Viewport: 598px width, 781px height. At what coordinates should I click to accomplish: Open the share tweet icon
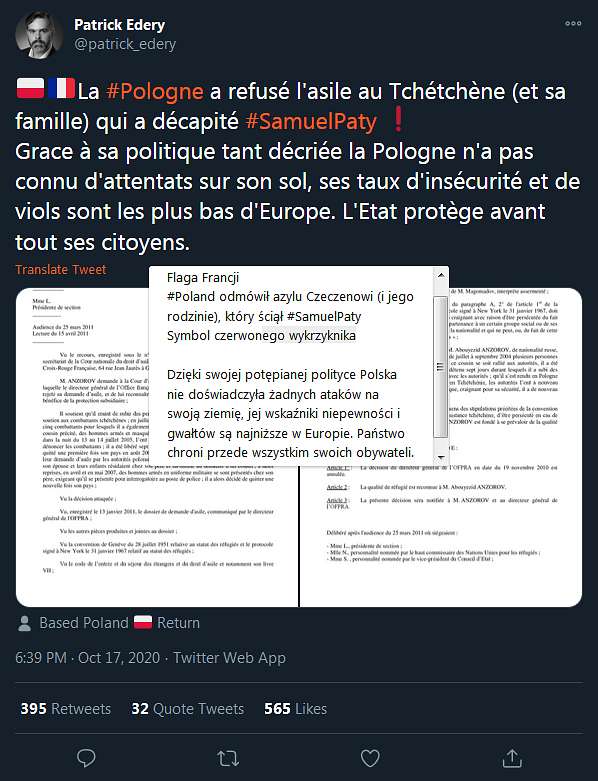512,758
